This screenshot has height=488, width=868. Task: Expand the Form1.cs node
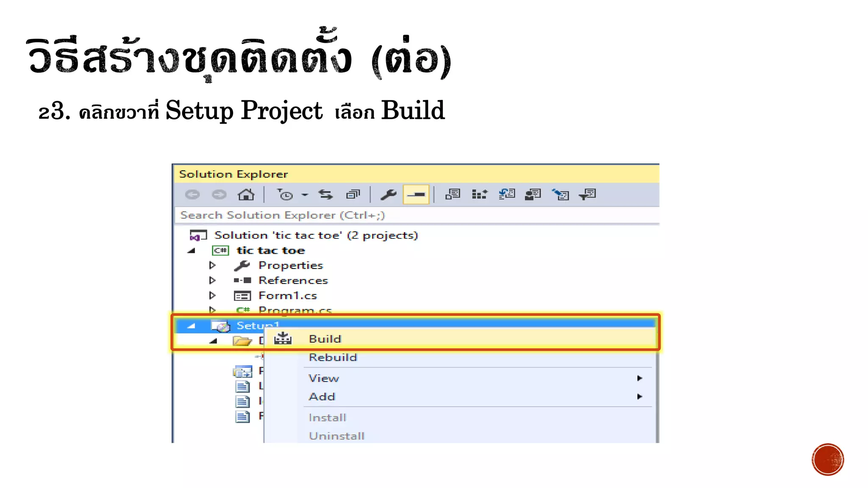click(x=212, y=295)
